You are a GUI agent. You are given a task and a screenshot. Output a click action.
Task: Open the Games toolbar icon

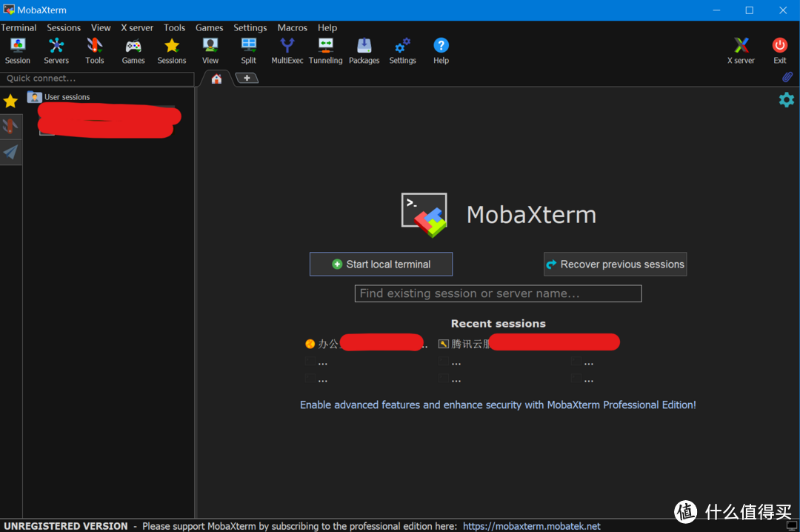coord(133,51)
